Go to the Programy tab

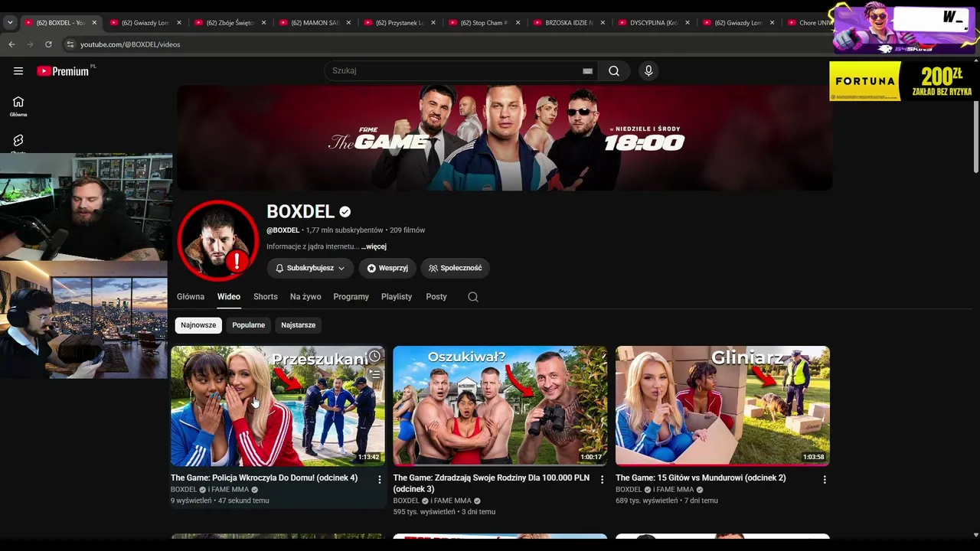pos(351,297)
